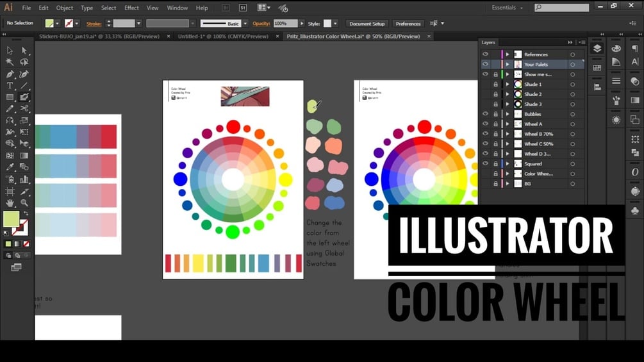The image size is (644, 362).
Task: Click the search field in top bar
Action: (562, 8)
